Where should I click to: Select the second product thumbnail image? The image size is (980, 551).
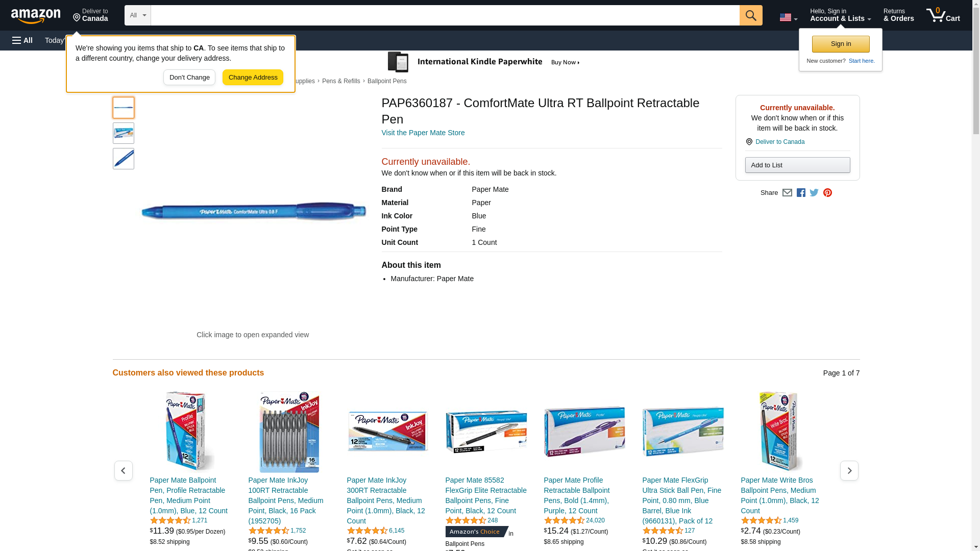point(124,133)
